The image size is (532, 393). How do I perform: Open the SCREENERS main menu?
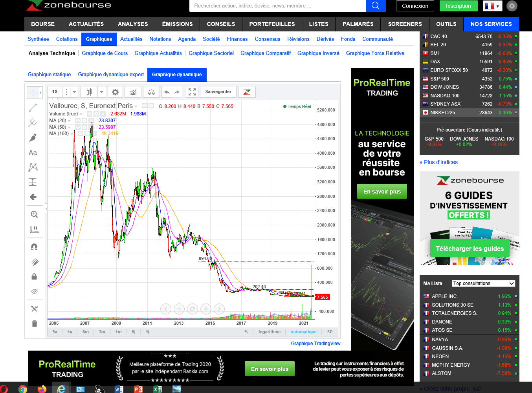[405, 24]
